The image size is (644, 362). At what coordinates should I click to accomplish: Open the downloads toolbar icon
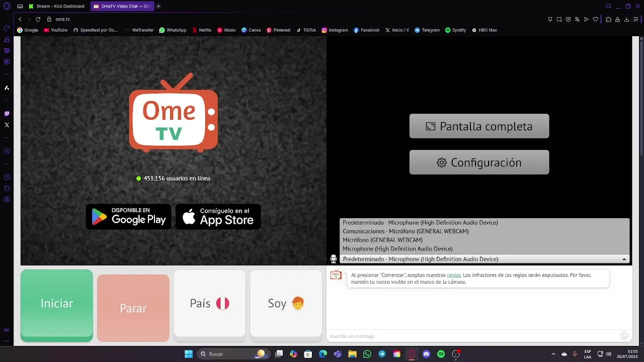(626, 19)
